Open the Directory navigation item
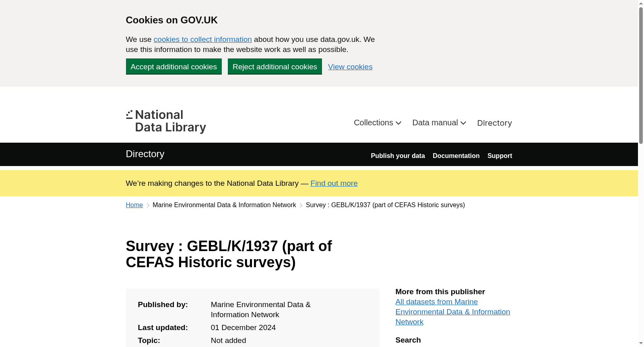The height and width of the screenshot is (347, 644). pyautogui.click(x=494, y=123)
